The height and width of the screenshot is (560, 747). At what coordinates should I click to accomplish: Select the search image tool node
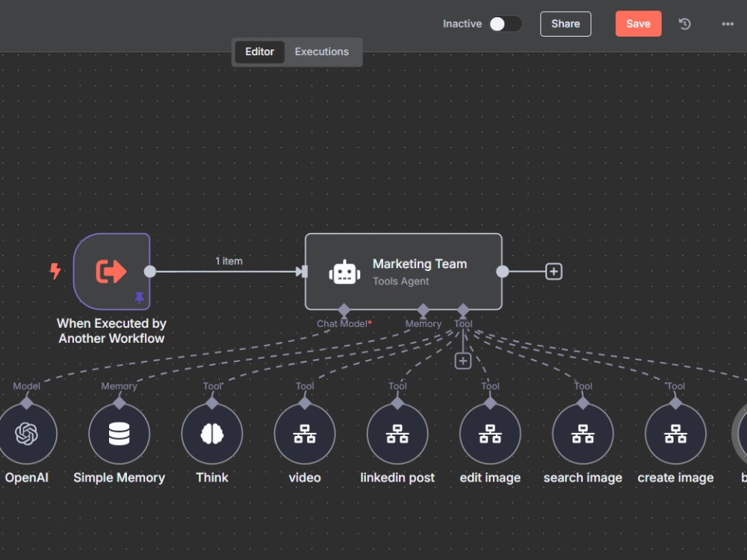click(583, 434)
